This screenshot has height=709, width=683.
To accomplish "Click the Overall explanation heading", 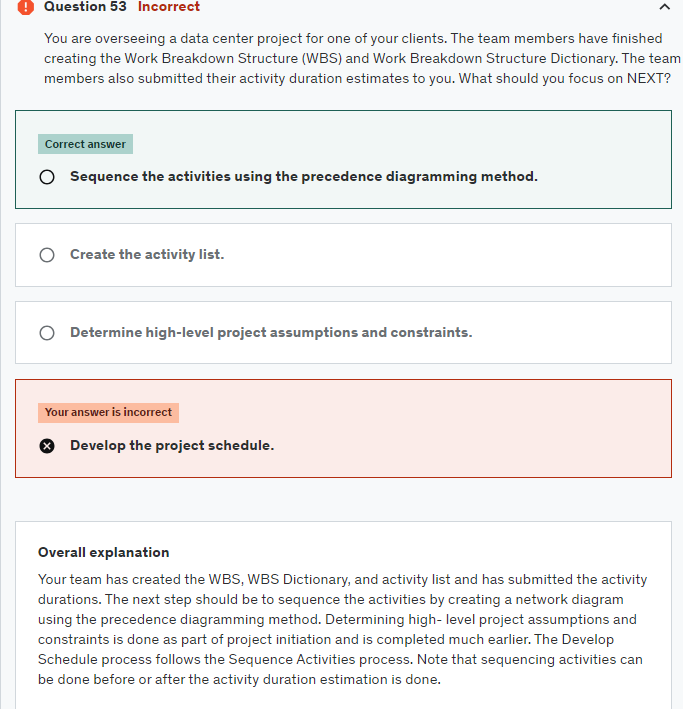I will 103,552.
